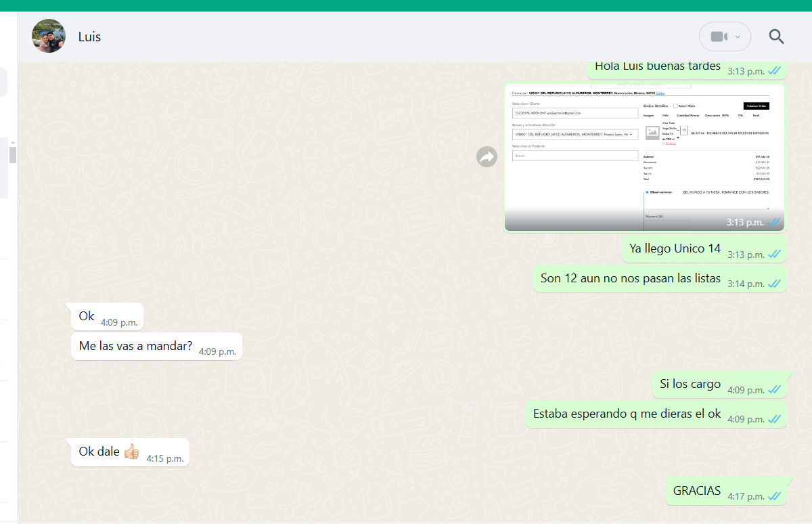The image size is (812, 524).
Task: Click the blue double check on GRACIAS
Action: (x=775, y=496)
